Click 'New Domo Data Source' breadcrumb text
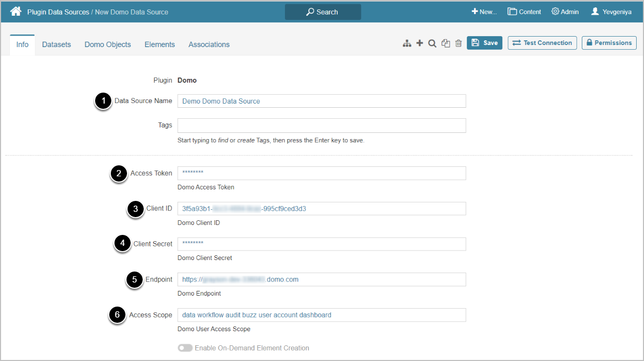Image resolution: width=644 pixels, height=361 pixels. coord(132,12)
